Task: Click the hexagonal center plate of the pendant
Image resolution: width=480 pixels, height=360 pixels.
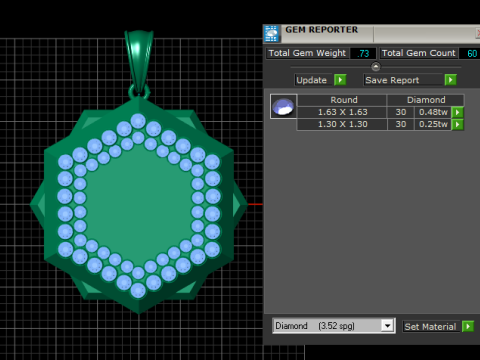Action: pyautogui.click(x=139, y=205)
